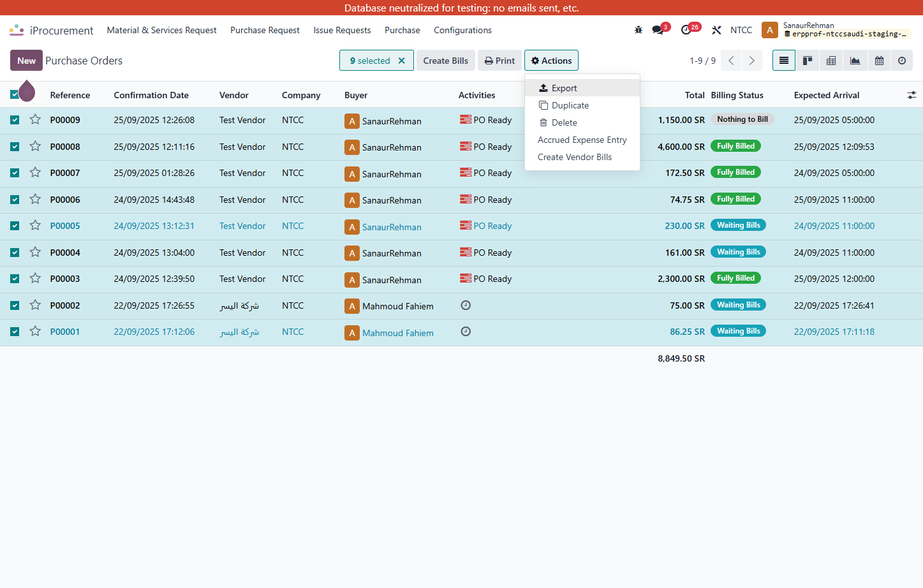The image size is (923, 588).
Task: Uncheck the P00007 row checkbox
Action: point(15,173)
